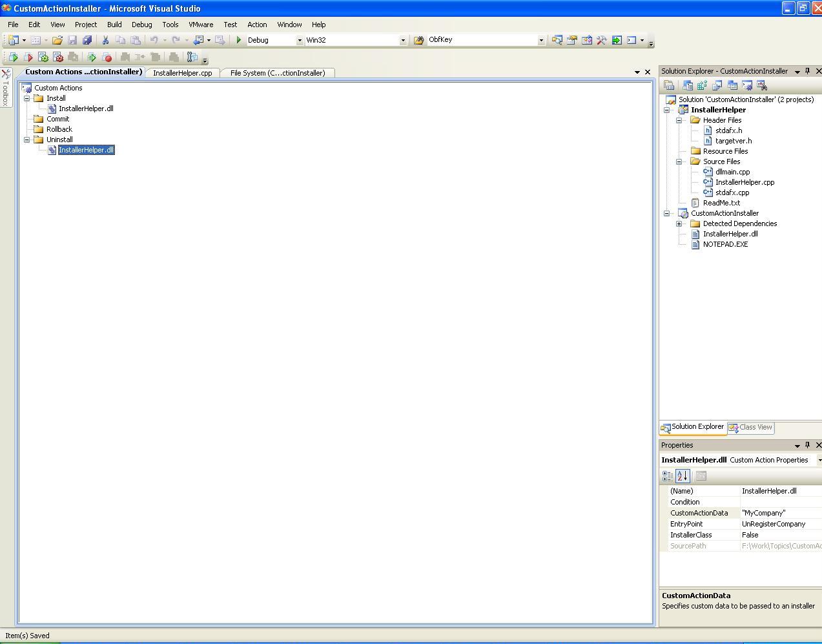
Task: Open the Solution Explorer toolbar icon
Action: pyautogui.click(x=557, y=40)
